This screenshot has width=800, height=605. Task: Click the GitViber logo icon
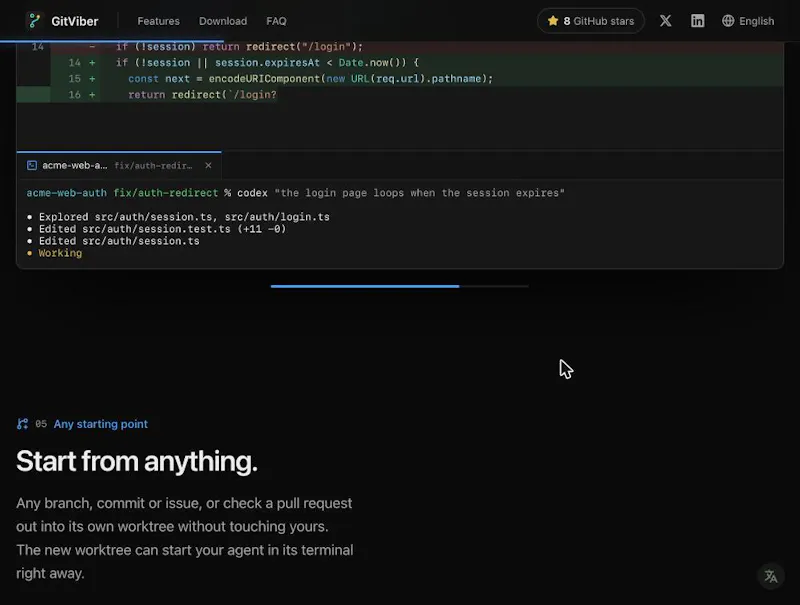click(x=34, y=21)
